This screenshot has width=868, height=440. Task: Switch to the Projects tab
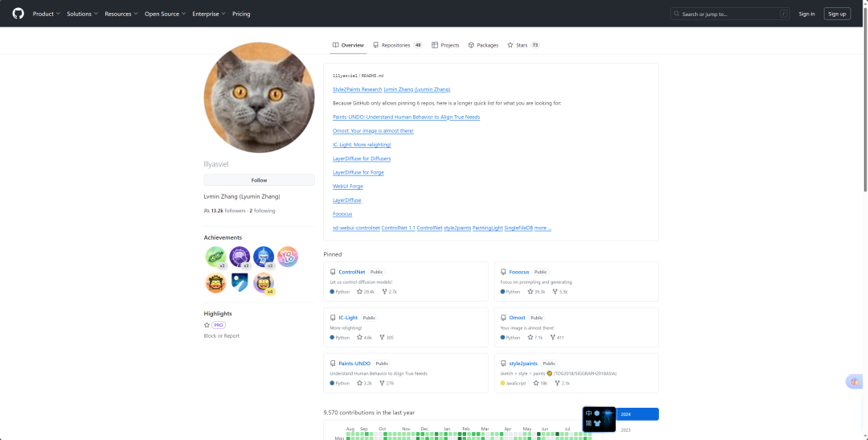click(x=445, y=45)
